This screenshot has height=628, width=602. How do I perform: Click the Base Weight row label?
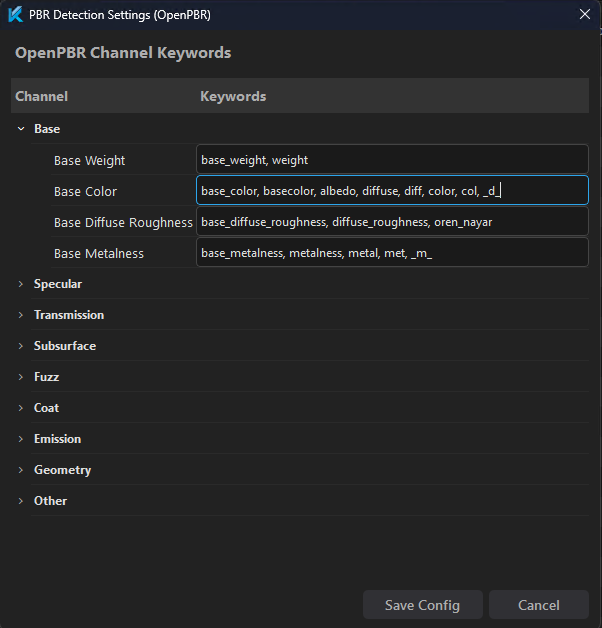coord(89,160)
